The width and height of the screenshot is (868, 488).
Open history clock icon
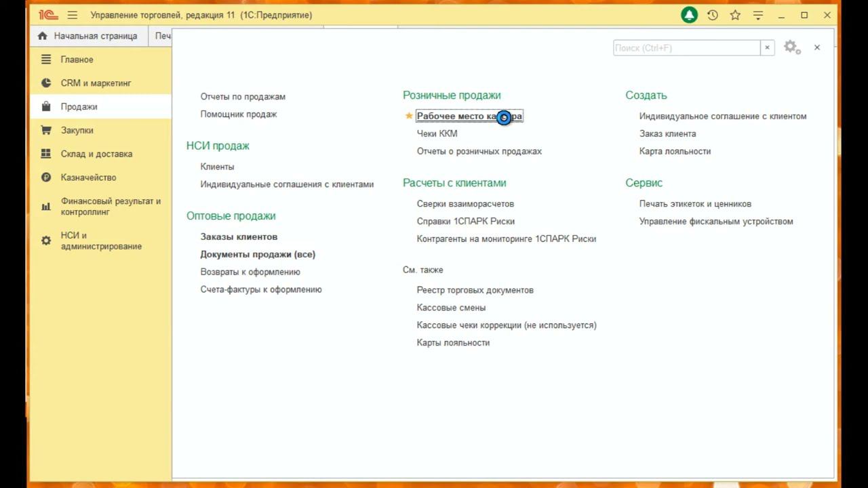[x=712, y=15]
